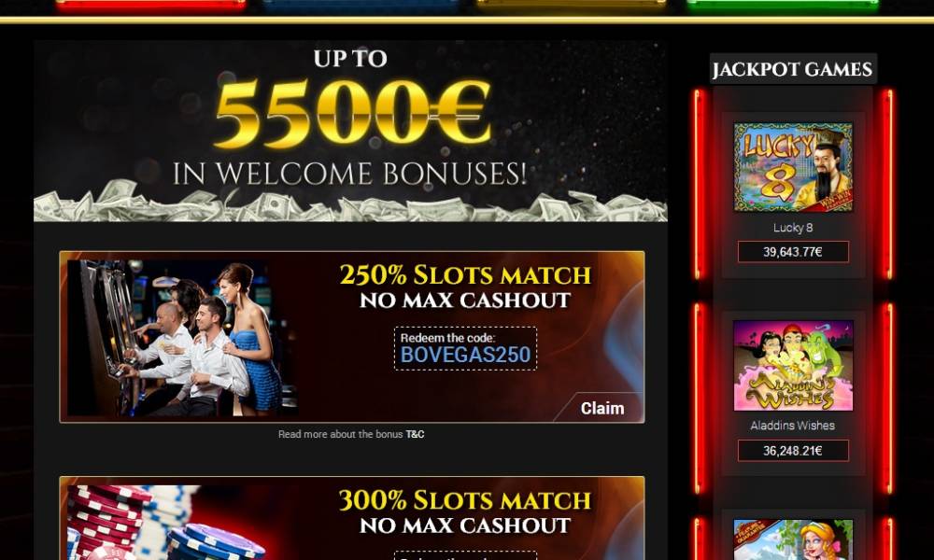Select the green neon tab at top
The height and width of the screenshot is (560, 934).
point(782,4)
